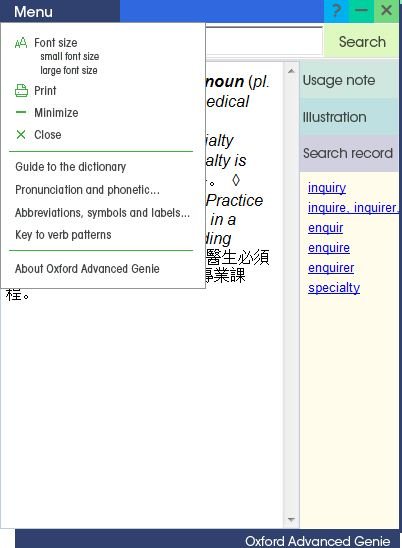Click the definition scrollbar up arrow
Screen dimensions: 402x548
(291, 71)
